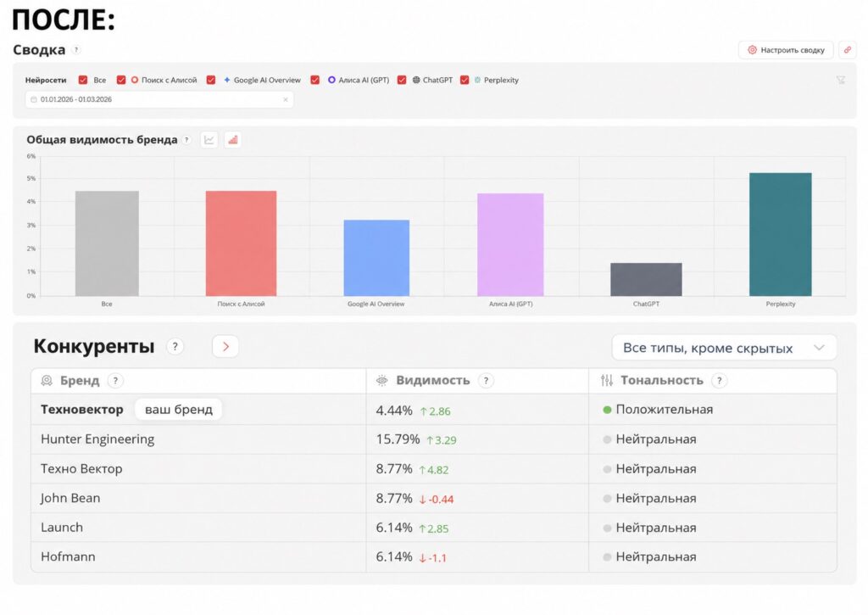Image resolution: width=868 pixels, height=615 pixels.
Task: Toggle the Алиса AI (GPT) checkbox
Action: tap(315, 80)
